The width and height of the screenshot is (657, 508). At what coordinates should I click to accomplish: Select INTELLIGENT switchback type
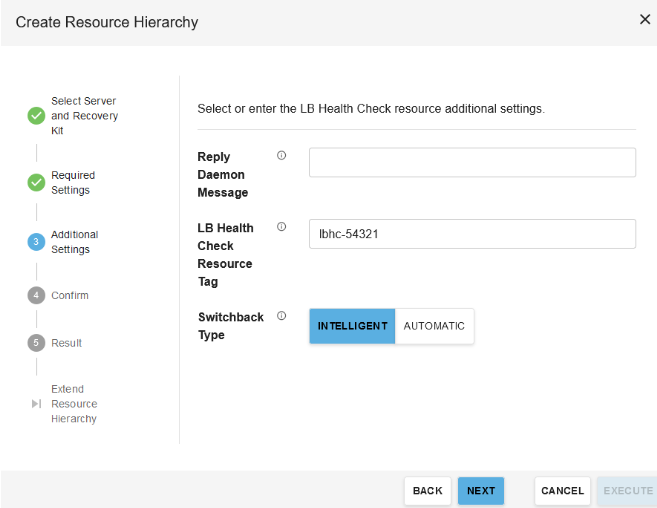tap(352, 326)
